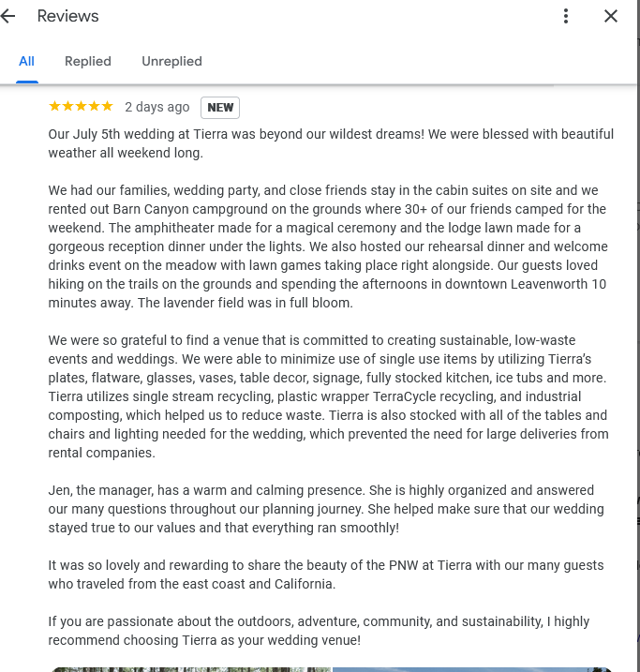Image resolution: width=640 pixels, height=672 pixels.
Task: Switch to the Replied tab
Action: (x=88, y=61)
